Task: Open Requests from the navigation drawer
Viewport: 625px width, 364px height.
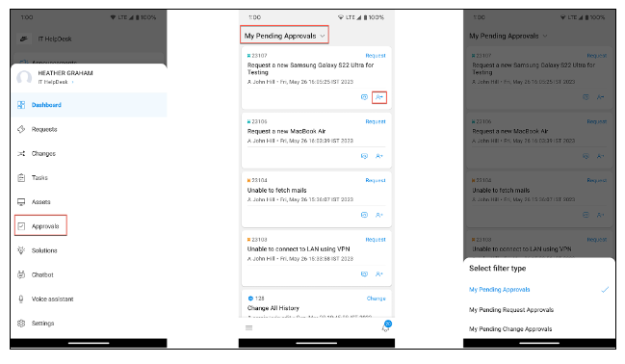Action: pyautogui.click(x=89, y=129)
